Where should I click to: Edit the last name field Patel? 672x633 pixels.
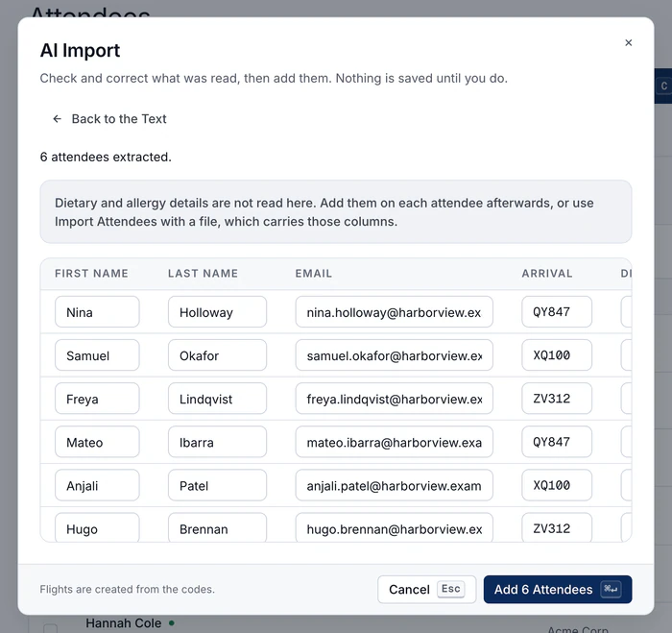point(217,485)
